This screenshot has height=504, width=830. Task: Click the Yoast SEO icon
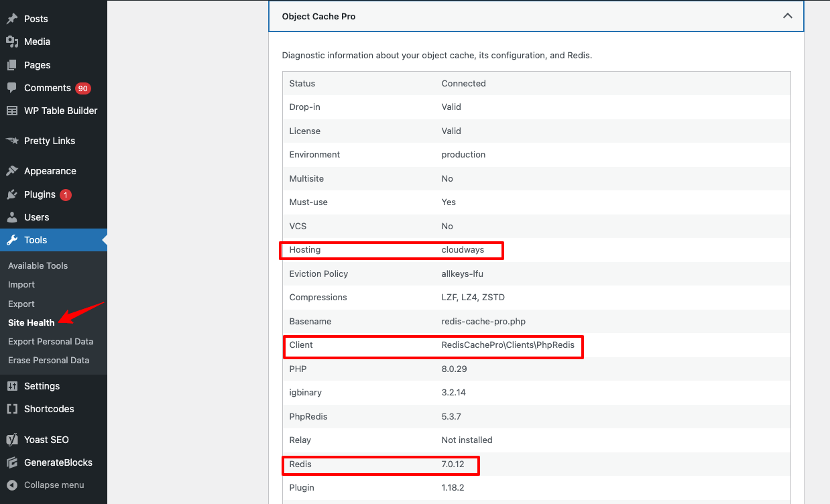(12, 440)
